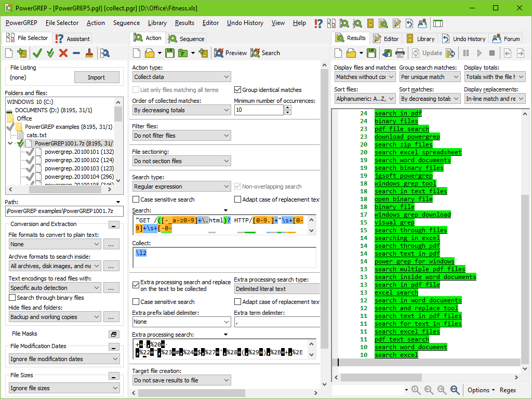Click the new file selection blank page icon
Viewport: 532px width, 399px height.
click(x=9, y=54)
